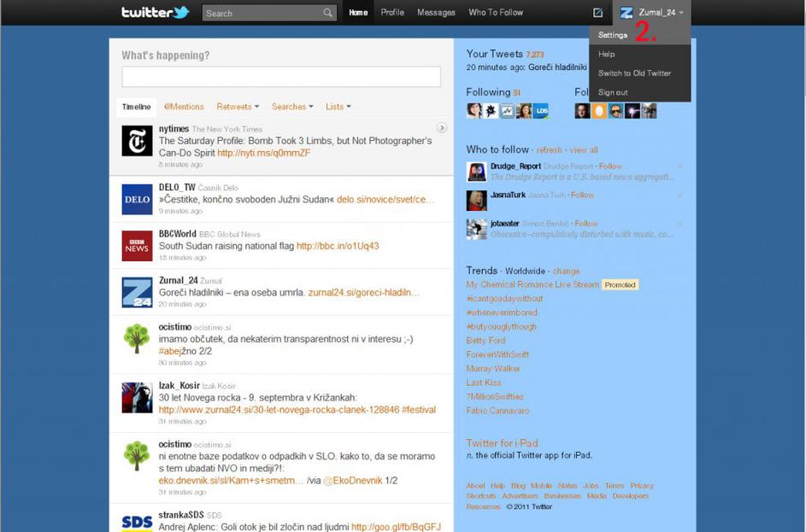Click the DELO avatar icon
806x532 pixels.
coord(137,199)
